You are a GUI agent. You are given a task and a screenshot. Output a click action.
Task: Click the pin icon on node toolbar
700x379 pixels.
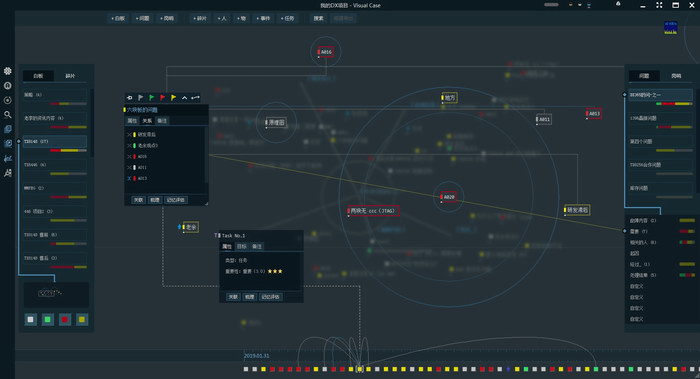[x=129, y=97]
